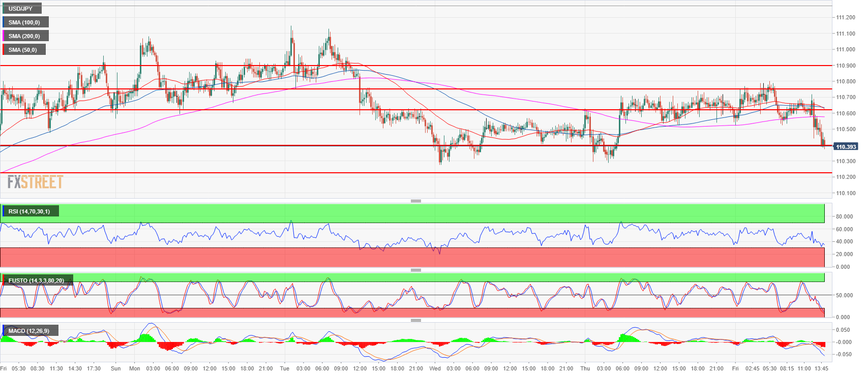This screenshot has width=868, height=375.
Task: Click the 02:45 time label on axis
Action: pyautogui.click(x=753, y=368)
